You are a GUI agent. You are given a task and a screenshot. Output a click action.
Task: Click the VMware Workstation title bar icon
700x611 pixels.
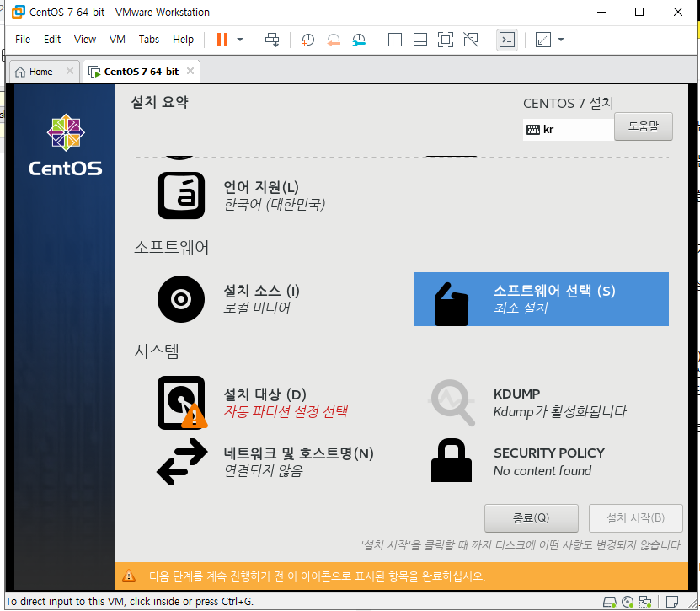click(19, 12)
